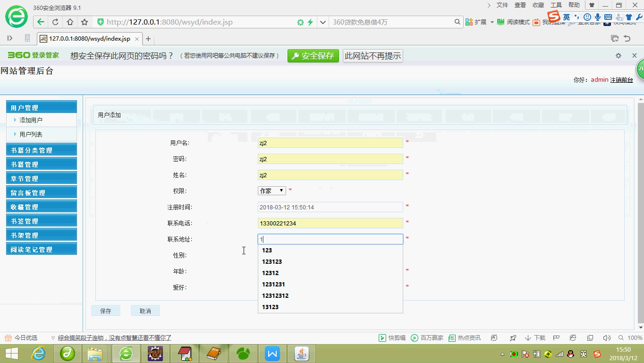Open Internet Explorer from taskbar
644x363 pixels.
pyautogui.click(x=38, y=354)
